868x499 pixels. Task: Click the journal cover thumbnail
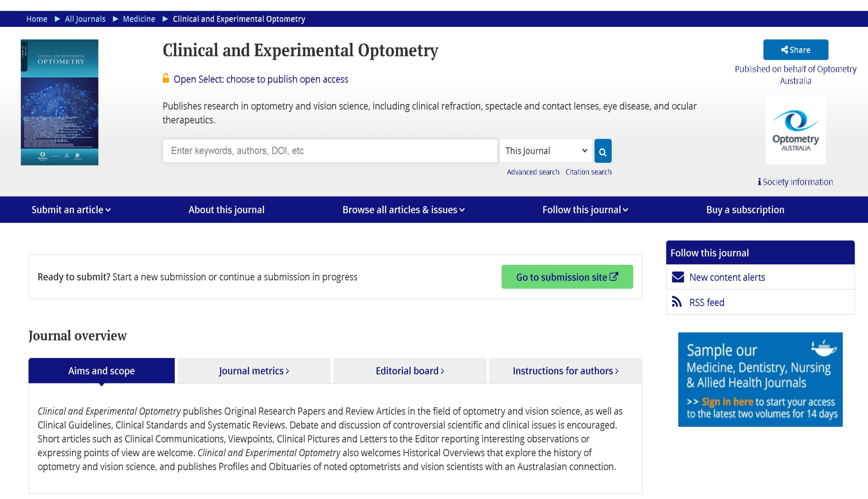[x=59, y=102]
